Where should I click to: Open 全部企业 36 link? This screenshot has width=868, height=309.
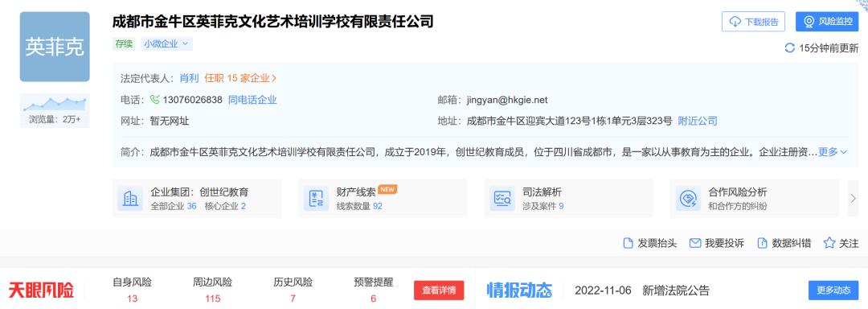coord(174,206)
